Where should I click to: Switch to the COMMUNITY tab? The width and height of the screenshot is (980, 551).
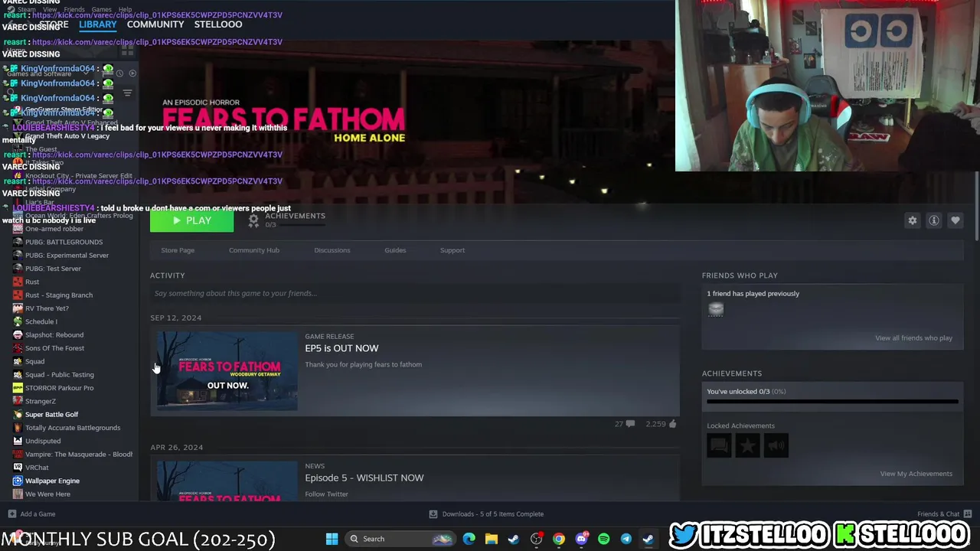click(155, 24)
